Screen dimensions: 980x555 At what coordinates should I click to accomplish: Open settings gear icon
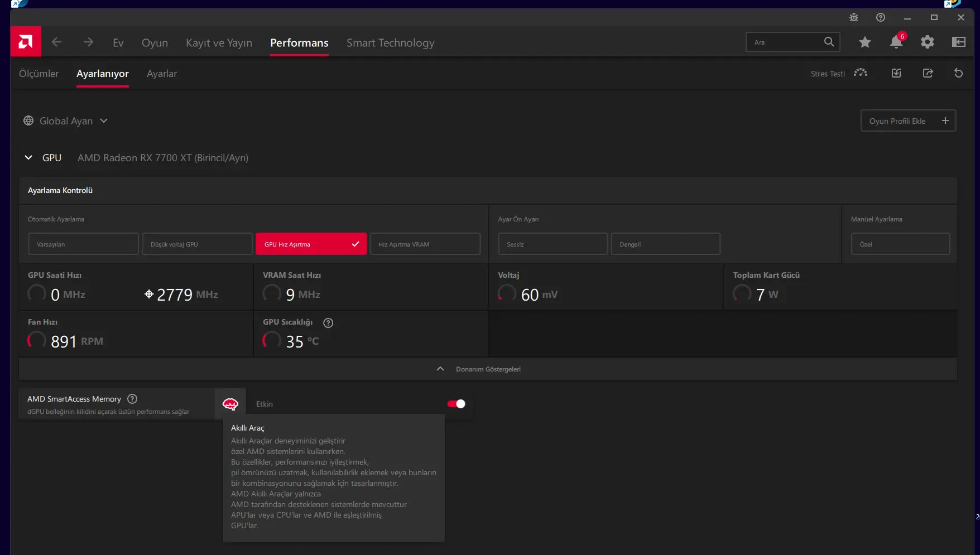928,42
